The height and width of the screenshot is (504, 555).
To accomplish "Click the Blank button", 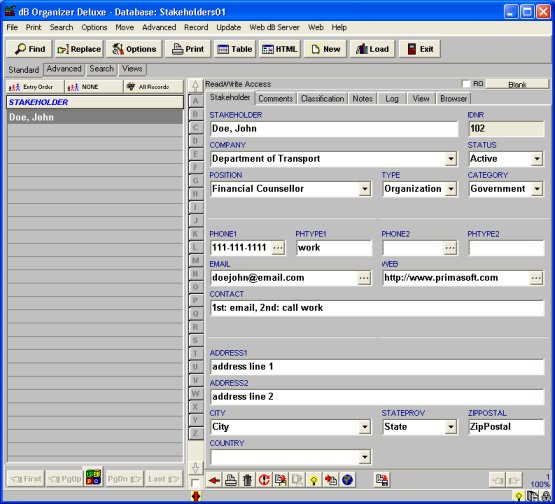I will pyautogui.click(x=517, y=85).
